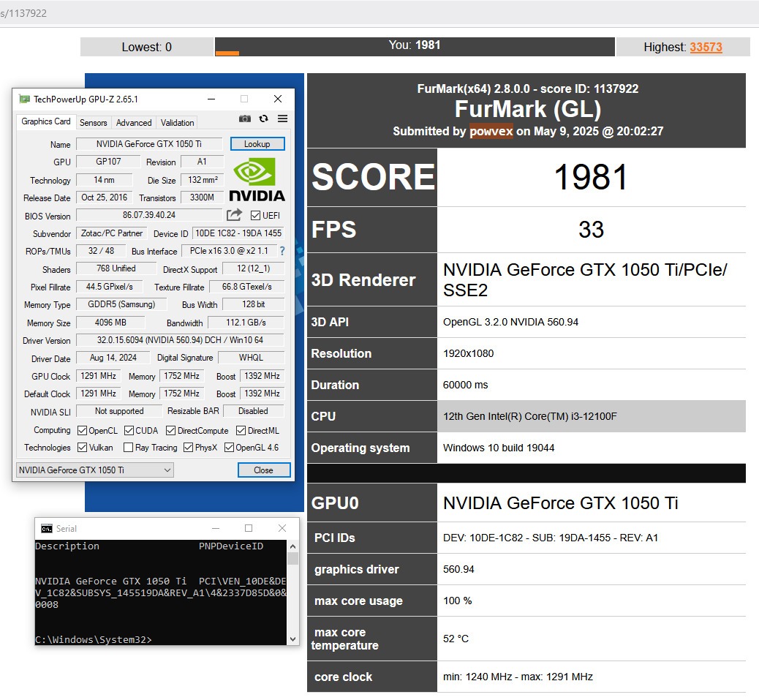Click the Memory Size 4096 MB field
Viewport: 759px width, 700px height.
110,323
